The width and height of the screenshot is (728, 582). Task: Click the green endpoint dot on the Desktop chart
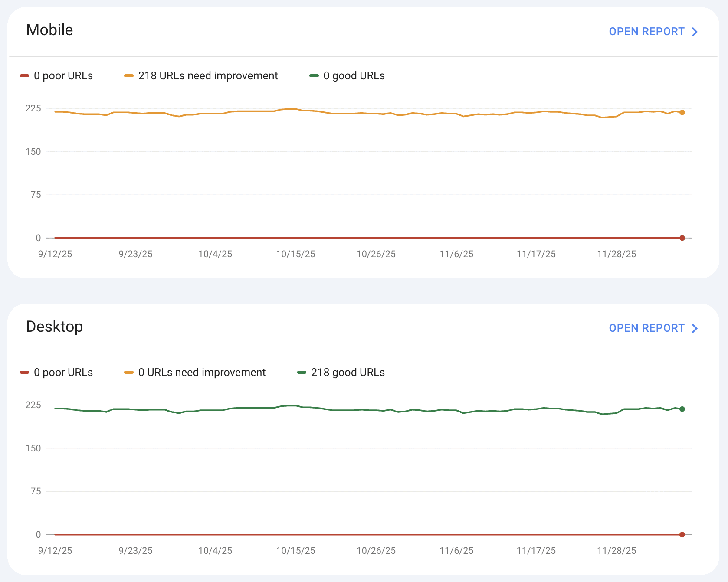(x=682, y=409)
